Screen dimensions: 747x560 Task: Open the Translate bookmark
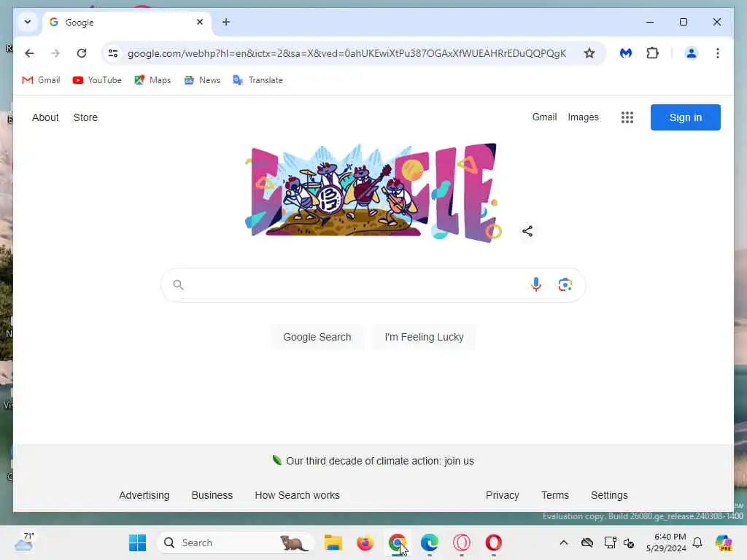tap(258, 80)
